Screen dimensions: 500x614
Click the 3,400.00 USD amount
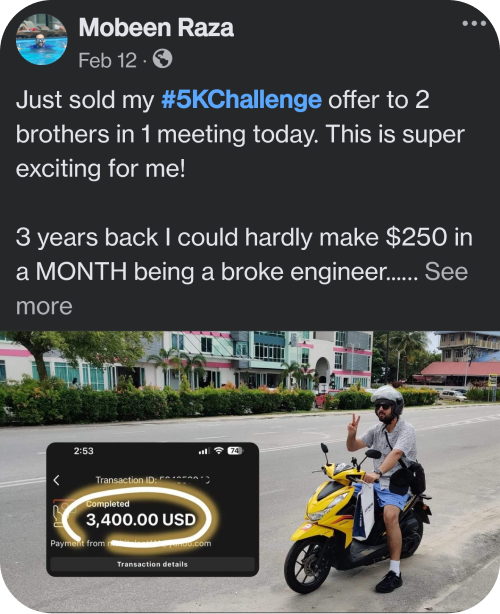(141, 520)
